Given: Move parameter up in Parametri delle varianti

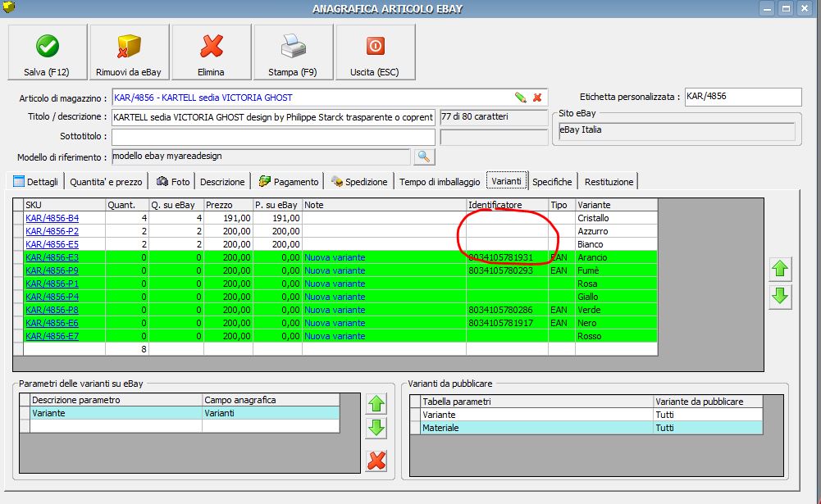Looking at the screenshot, I should 376,403.
